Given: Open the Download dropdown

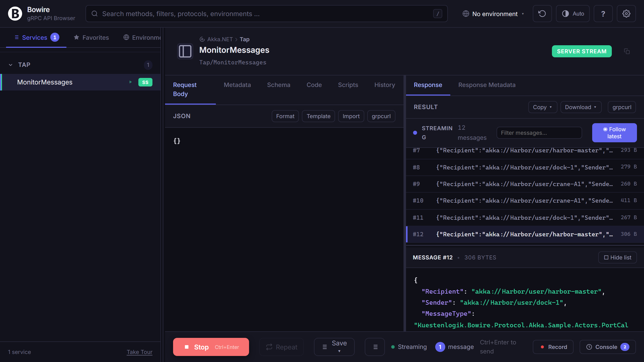Looking at the screenshot, I should coord(581,107).
